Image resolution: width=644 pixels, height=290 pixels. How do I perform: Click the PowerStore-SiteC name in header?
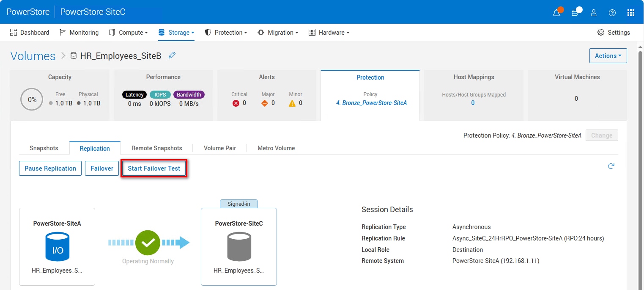point(93,12)
